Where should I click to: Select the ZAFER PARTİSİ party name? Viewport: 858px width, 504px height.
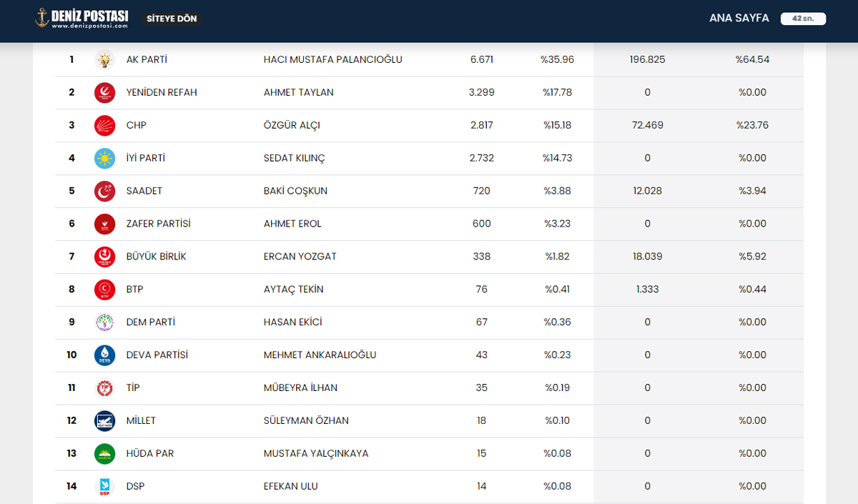(159, 224)
